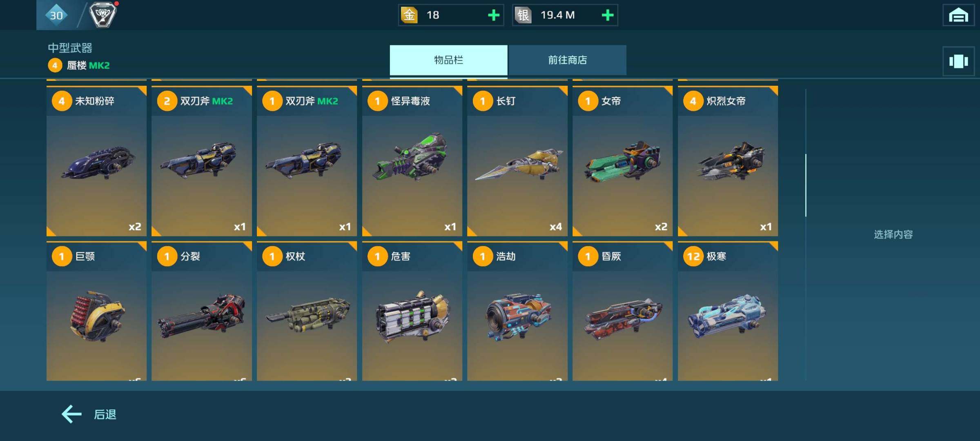The height and width of the screenshot is (441, 980).
Task: Select the 极寒 level 12 weapon
Action: tap(728, 311)
